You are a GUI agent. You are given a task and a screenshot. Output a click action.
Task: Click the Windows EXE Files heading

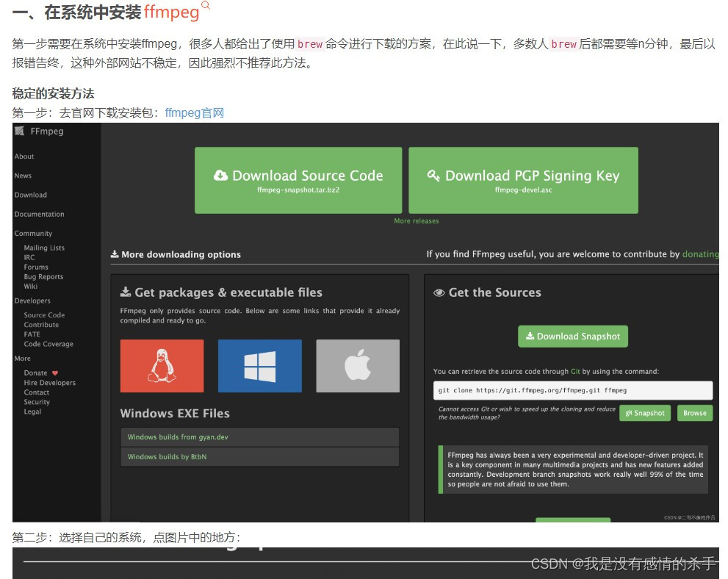click(x=175, y=413)
